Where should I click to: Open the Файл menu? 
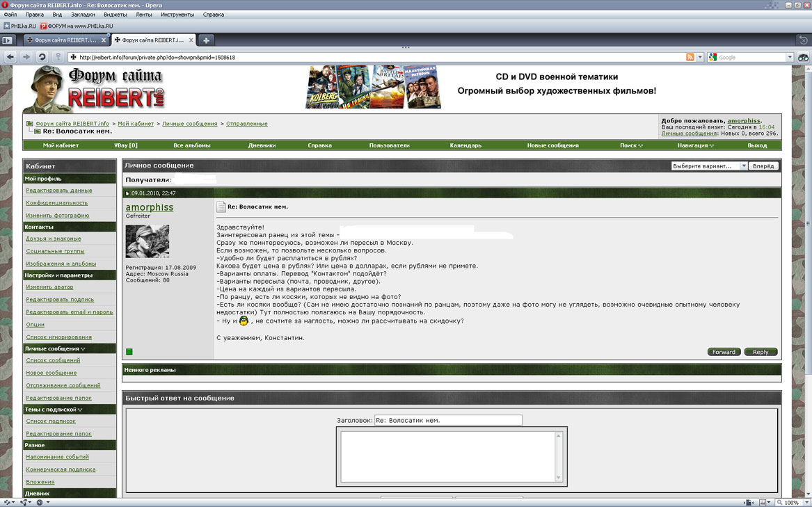click(x=10, y=15)
